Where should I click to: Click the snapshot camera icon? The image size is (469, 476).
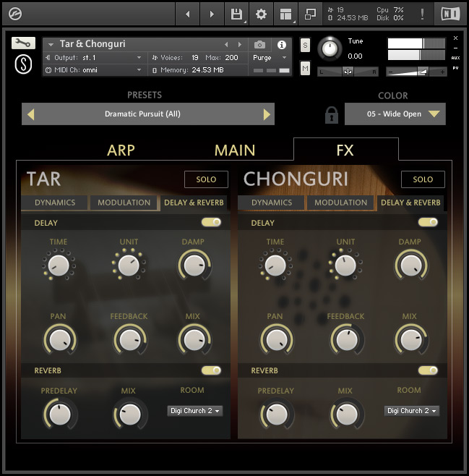259,45
